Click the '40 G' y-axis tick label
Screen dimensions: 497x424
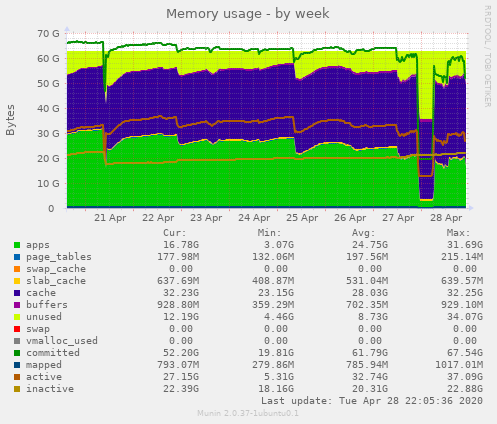48,108
